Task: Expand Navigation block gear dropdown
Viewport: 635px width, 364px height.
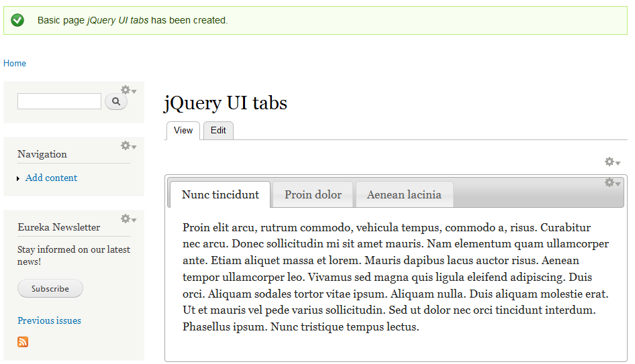Action: tap(128, 146)
